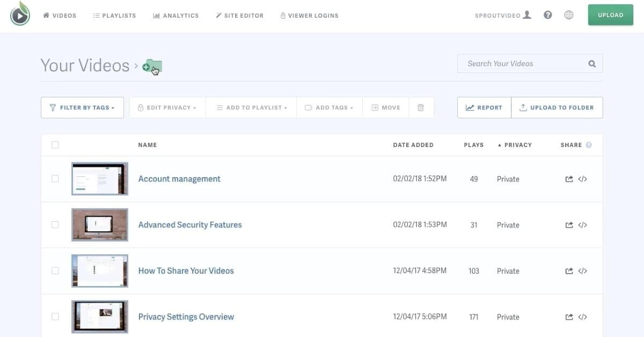Sort by the Plays column header
The width and height of the screenshot is (644, 337).
pyautogui.click(x=474, y=145)
